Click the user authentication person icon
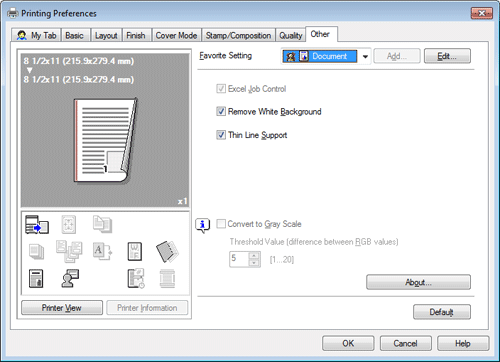 point(70,278)
